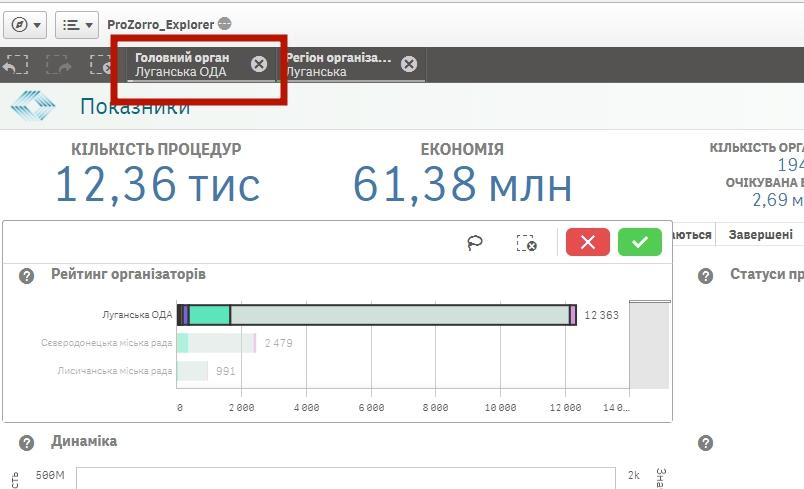Open help icon beside Статуси

pyautogui.click(x=706, y=275)
